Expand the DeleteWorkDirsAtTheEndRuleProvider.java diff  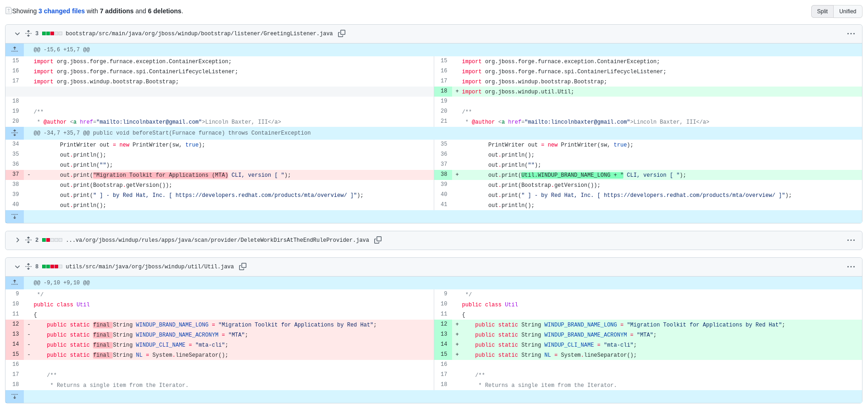pyautogui.click(x=17, y=240)
